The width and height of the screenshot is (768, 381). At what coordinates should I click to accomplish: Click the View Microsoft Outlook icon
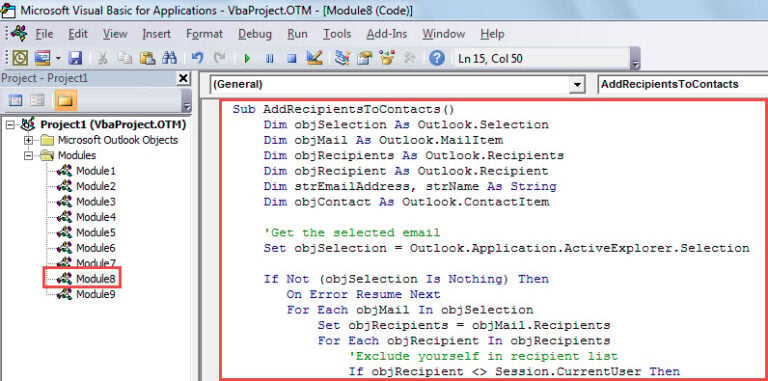(x=20, y=59)
